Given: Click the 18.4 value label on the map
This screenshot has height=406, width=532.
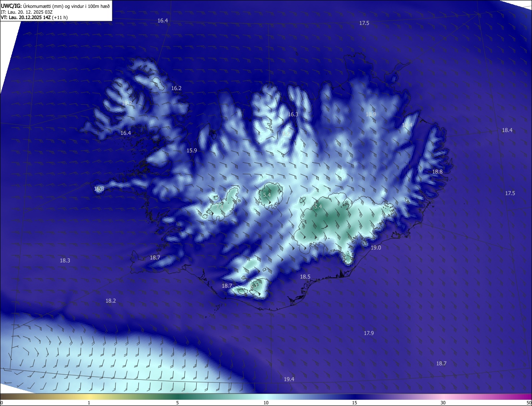Looking at the screenshot, I should 507,130.
